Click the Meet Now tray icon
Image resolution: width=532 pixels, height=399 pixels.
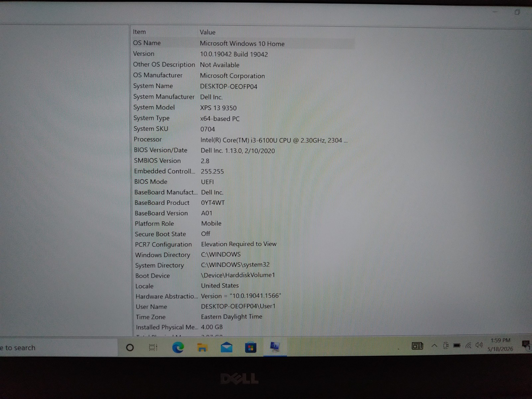pos(446,346)
